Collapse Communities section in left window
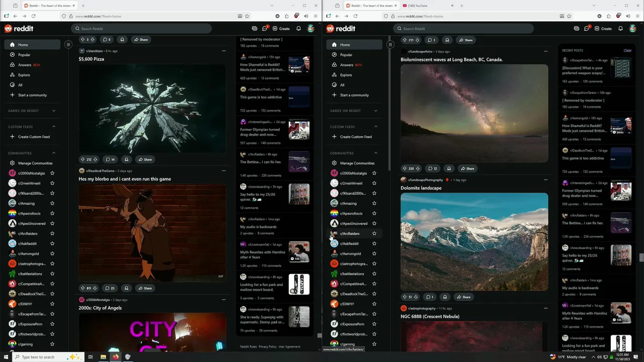Screen dimensions: 644x362 (54, 153)
